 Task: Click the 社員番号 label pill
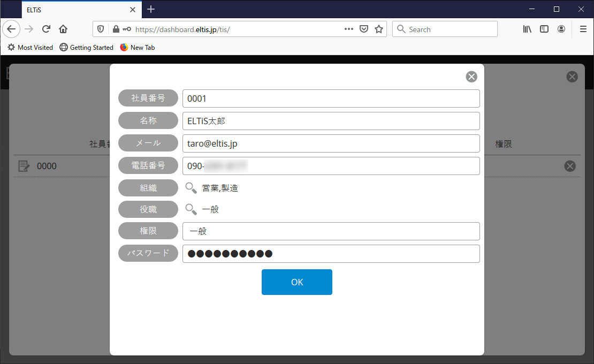tap(148, 98)
